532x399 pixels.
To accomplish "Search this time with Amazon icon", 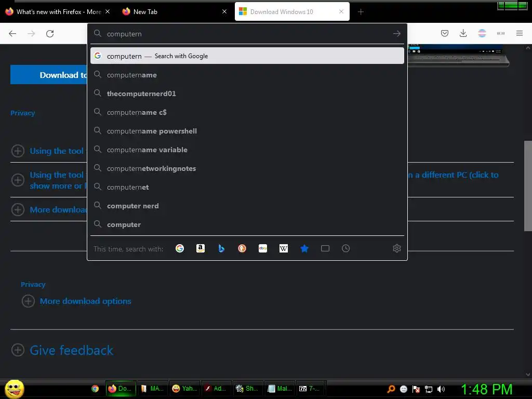I will click(201, 249).
